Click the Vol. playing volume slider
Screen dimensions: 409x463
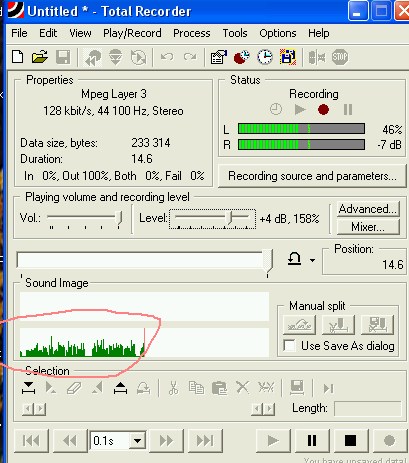(85, 218)
